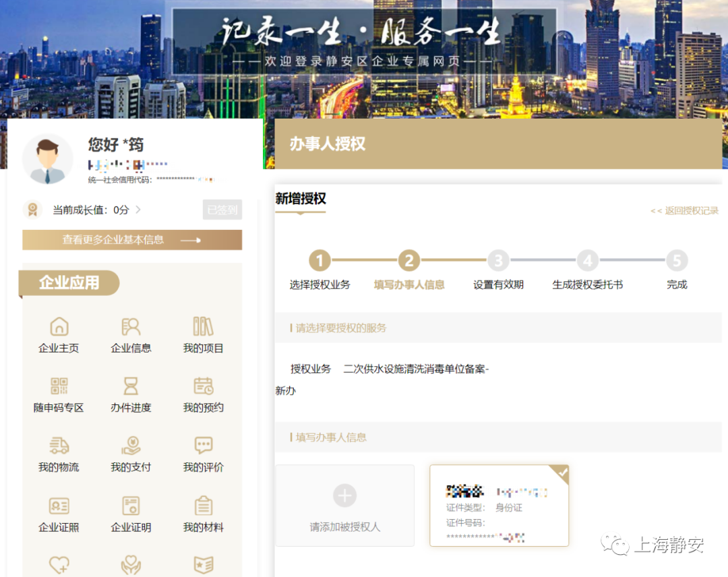Screen dimensions: 728x577
Task: Open the 随申码专区 icon
Action: coord(58,394)
